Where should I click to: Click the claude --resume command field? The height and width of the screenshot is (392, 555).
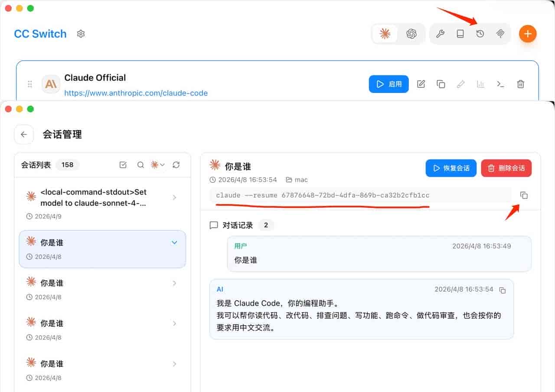361,195
